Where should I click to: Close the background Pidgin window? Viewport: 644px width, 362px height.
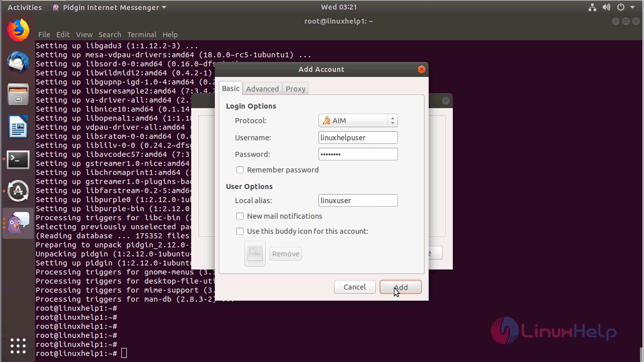click(445, 101)
